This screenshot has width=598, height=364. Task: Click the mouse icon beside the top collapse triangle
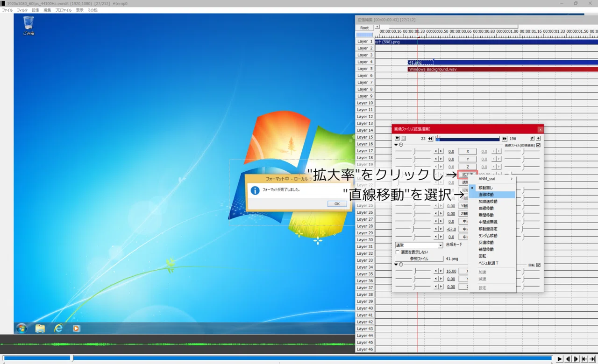click(401, 145)
